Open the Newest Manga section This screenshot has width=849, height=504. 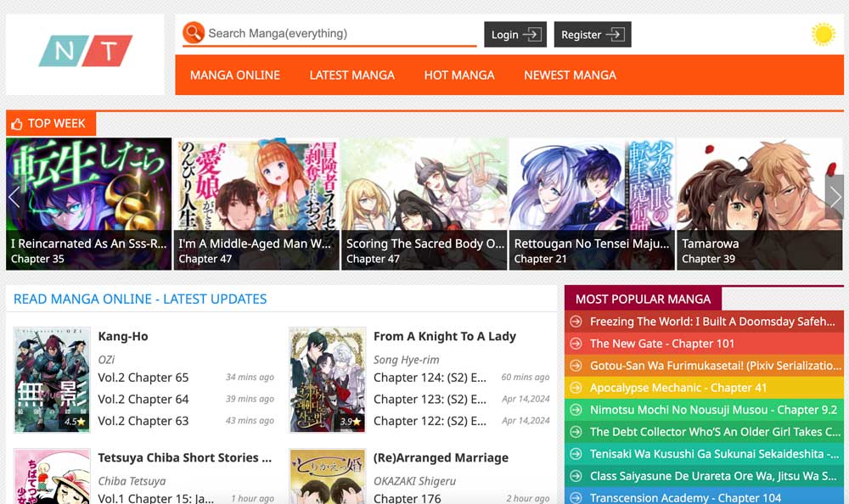(x=570, y=75)
